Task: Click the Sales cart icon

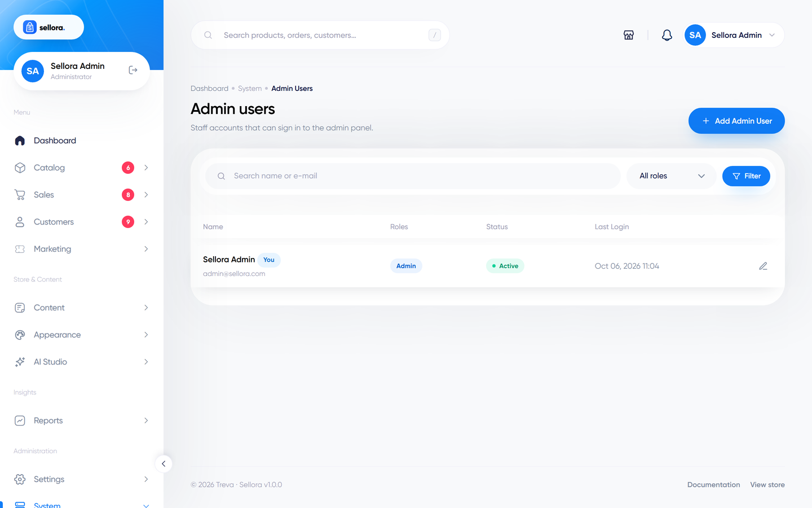Action: [20, 195]
